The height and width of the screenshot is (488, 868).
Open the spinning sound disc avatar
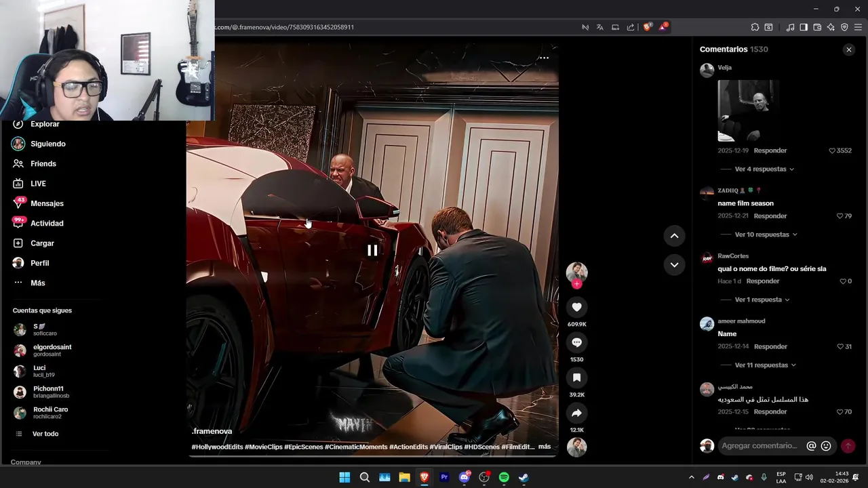click(x=576, y=447)
